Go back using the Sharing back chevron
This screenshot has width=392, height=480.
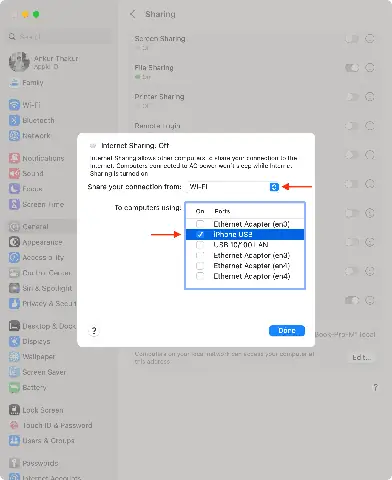click(133, 14)
